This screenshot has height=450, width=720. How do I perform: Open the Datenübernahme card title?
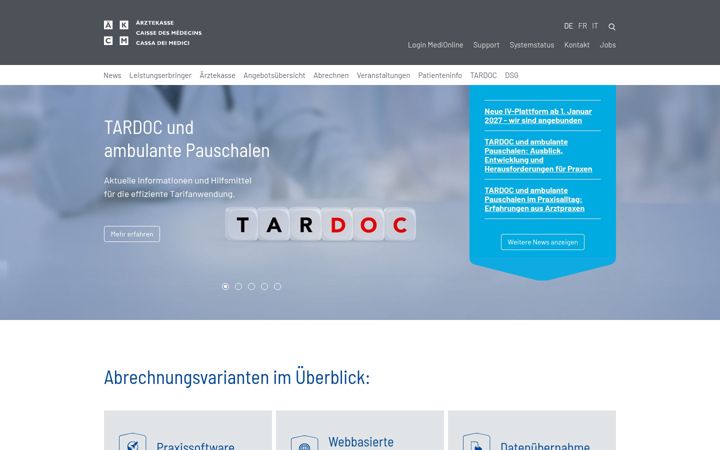[545, 445]
